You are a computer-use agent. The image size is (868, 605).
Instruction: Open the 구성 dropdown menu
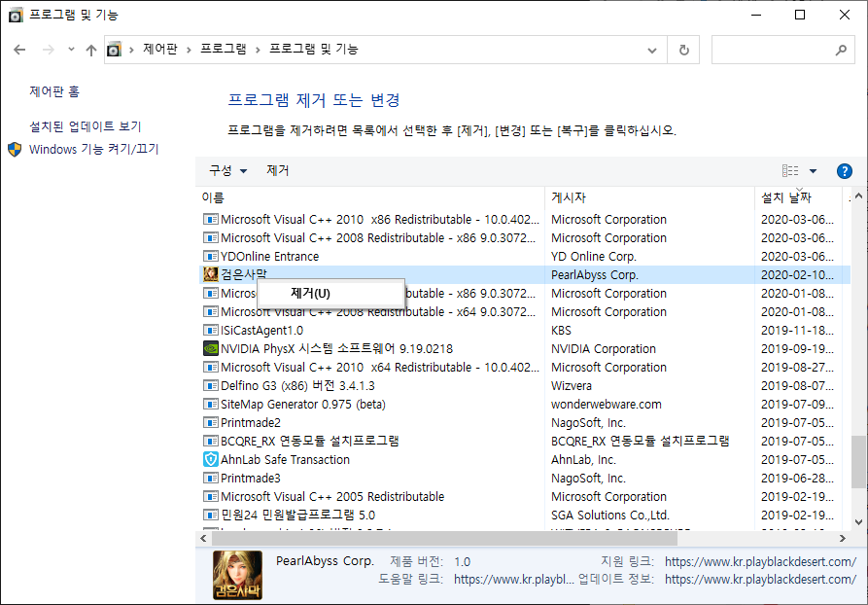(x=227, y=170)
